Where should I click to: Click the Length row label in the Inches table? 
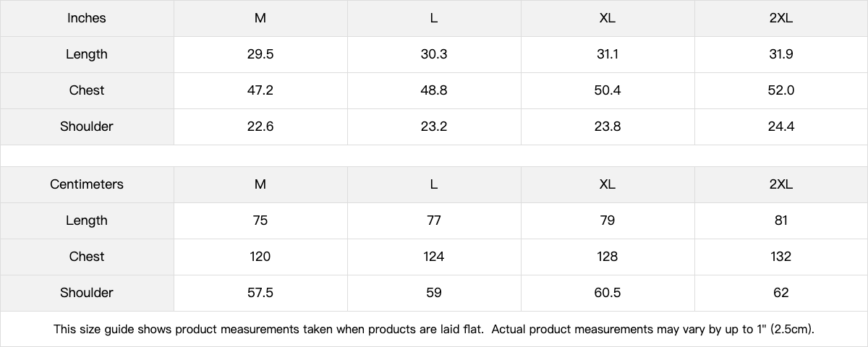(x=87, y=54)
